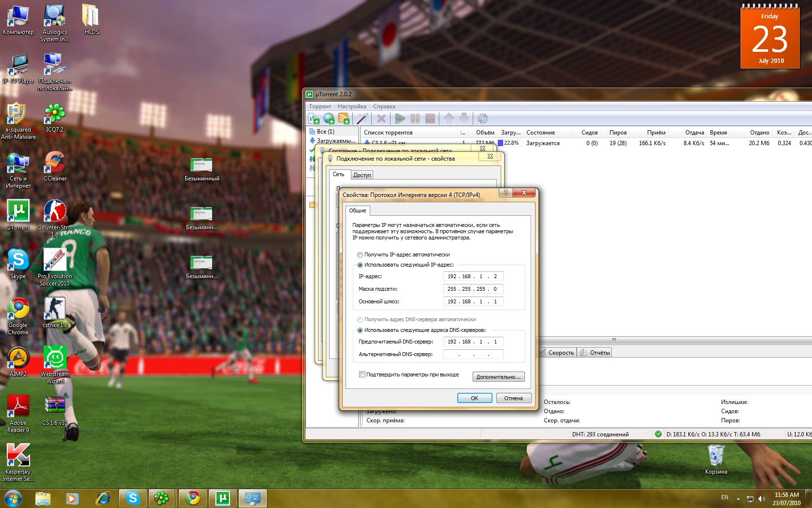Click Дополнительно... button
Viewport: 812px width, 508px height.
[x=498, y=377]
